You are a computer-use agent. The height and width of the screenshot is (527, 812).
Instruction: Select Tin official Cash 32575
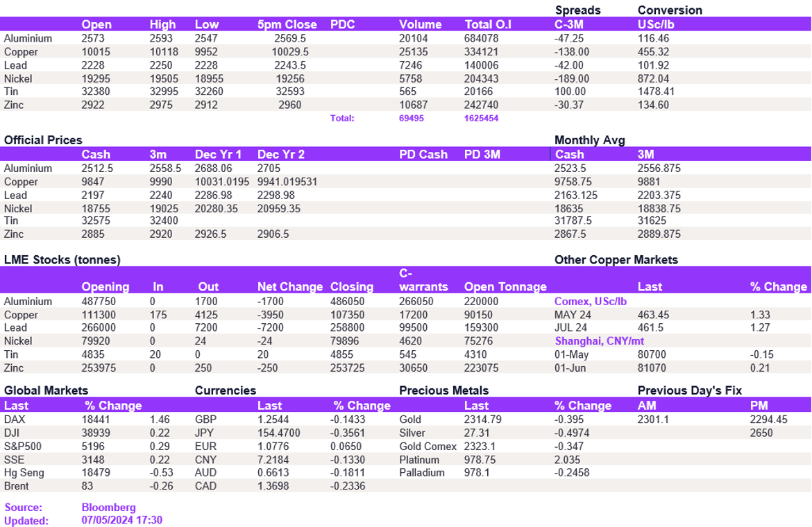pos(95,221)
